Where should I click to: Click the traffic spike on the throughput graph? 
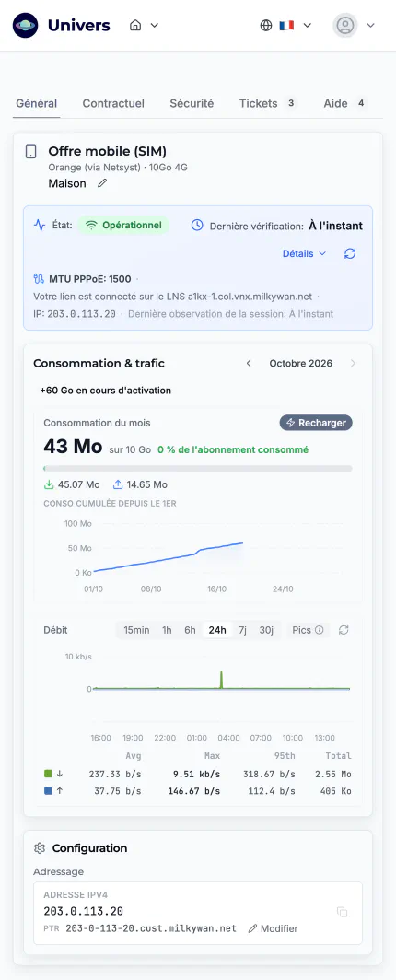click(x=221, y=680)
